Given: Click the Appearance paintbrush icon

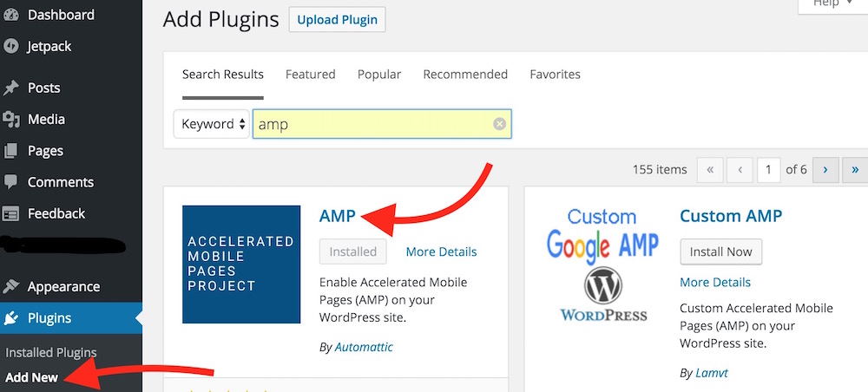Looking at the screenshot, I should [11, 287].
